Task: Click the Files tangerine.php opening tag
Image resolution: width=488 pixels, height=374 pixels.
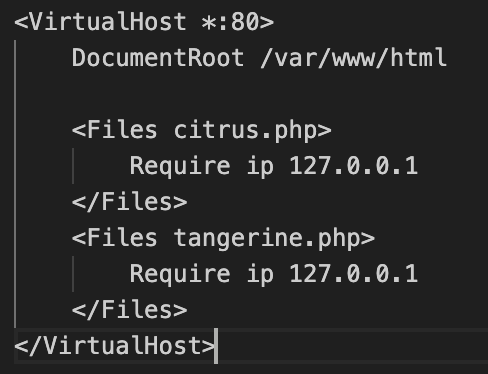Action: point(223,239)
